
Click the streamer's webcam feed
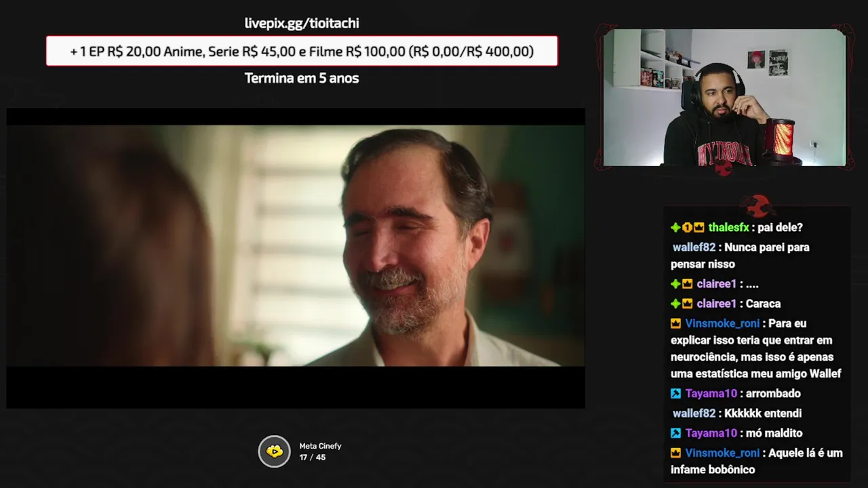coord(724,98)
